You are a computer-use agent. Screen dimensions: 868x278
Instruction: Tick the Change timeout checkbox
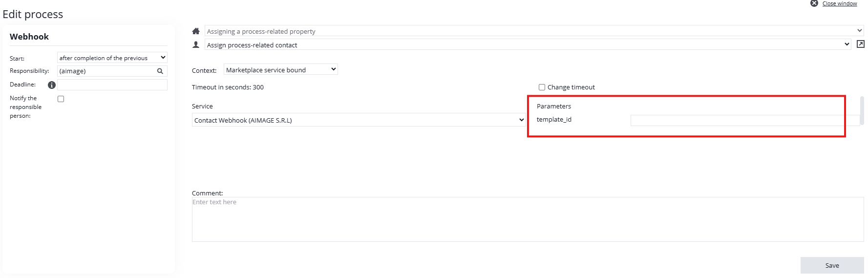tap(542, 87)
